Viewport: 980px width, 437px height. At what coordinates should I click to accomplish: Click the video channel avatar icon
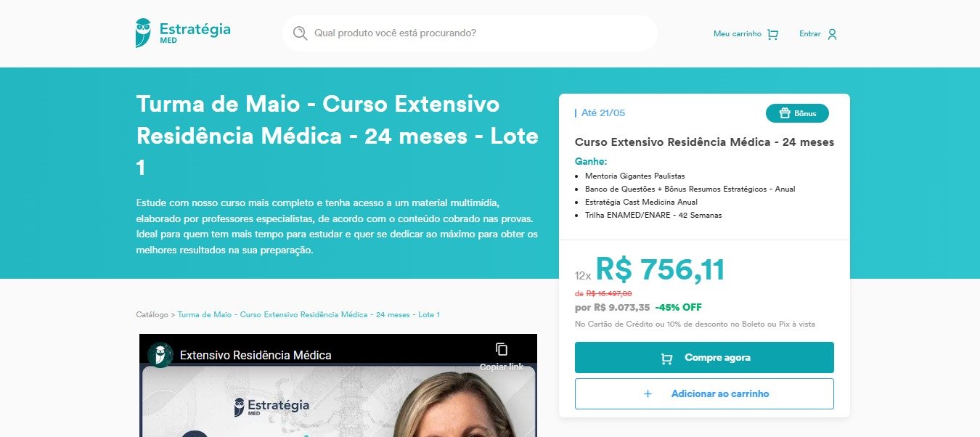[160, 355]
